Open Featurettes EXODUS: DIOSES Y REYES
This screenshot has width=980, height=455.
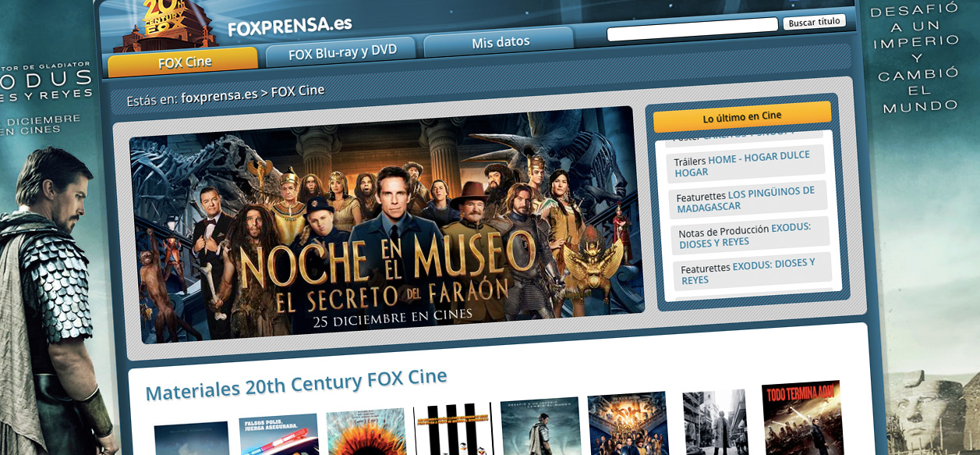752,271
